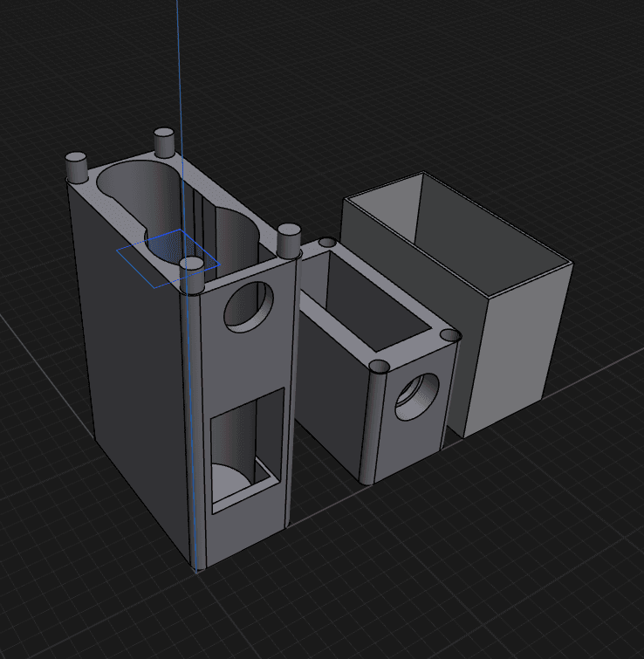Select the round hole on the middle box front

click(417, 397)
